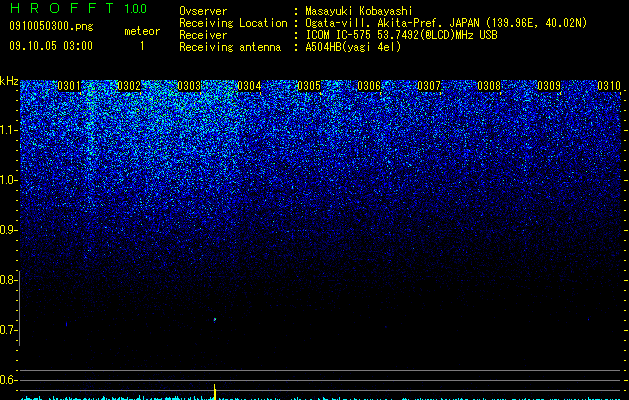
Task: Click the 0.9 kHz axis label
Action: (x=8, y=230)
